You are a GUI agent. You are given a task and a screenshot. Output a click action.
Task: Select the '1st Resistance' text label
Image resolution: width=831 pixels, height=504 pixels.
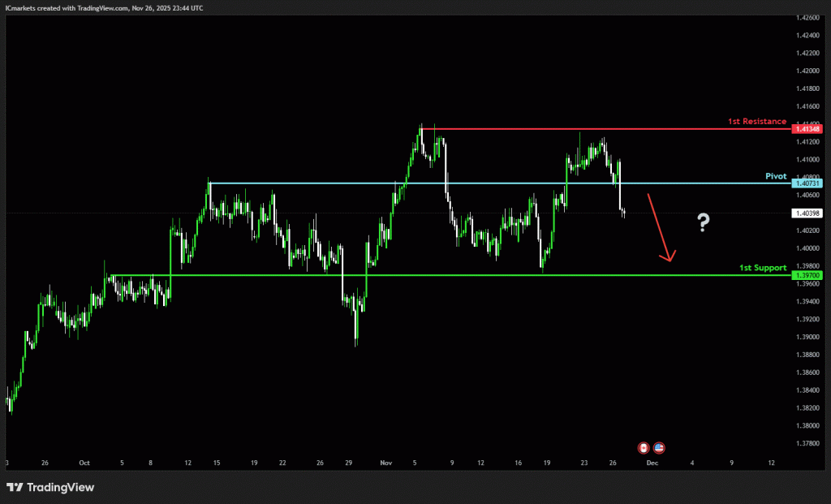point(756,121)
